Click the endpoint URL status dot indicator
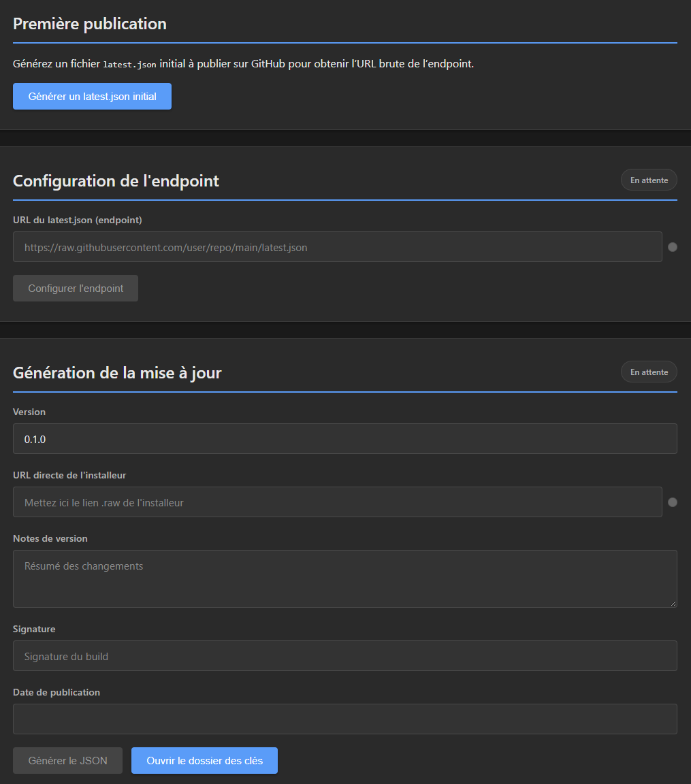The image size is (691, 784). coord(673,247)
